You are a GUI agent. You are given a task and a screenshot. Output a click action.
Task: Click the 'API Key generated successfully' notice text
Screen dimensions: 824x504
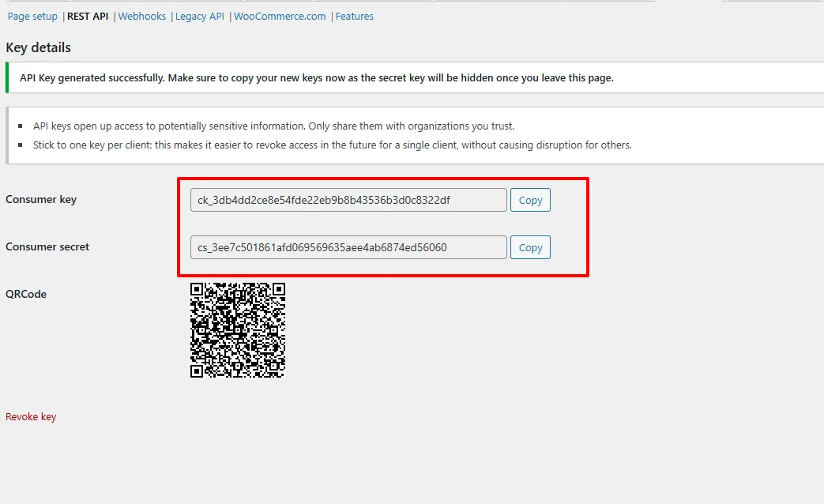316,77
